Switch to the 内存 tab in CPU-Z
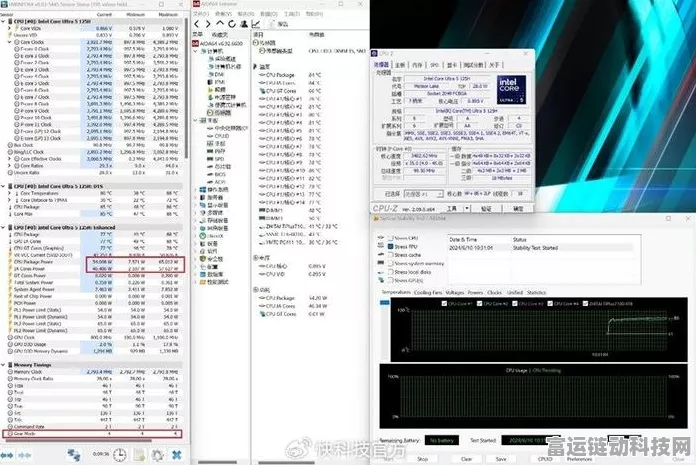The width and height of the screenshot is (696, 465). point(417,65)
